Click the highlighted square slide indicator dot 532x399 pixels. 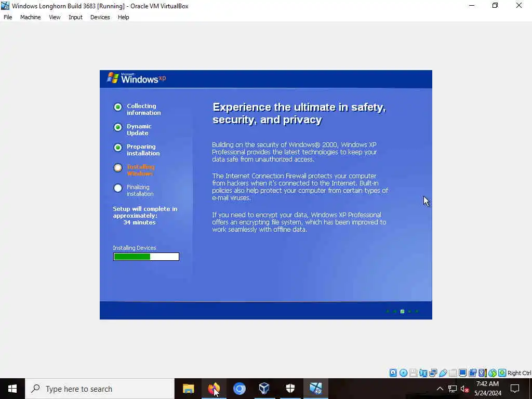pos(402,312)
